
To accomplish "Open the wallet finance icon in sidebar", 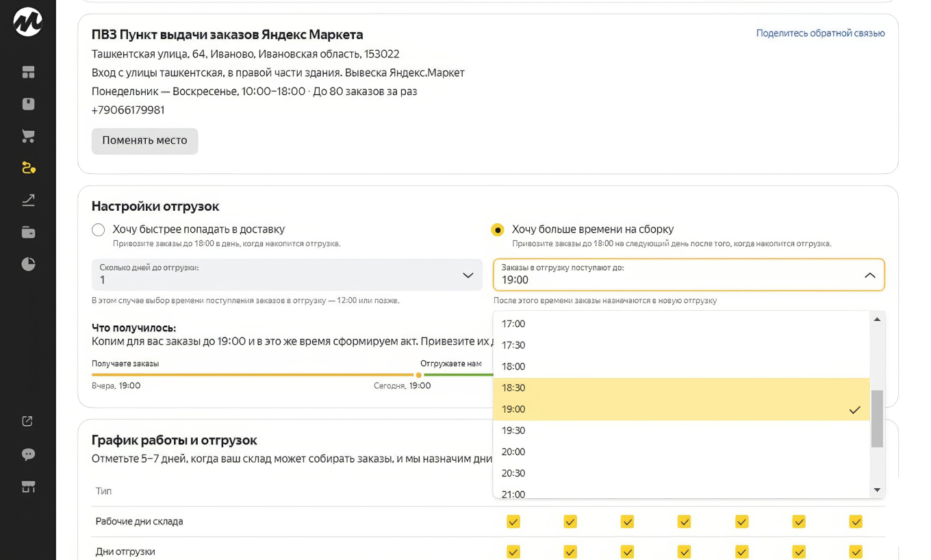I will [28, 232].
